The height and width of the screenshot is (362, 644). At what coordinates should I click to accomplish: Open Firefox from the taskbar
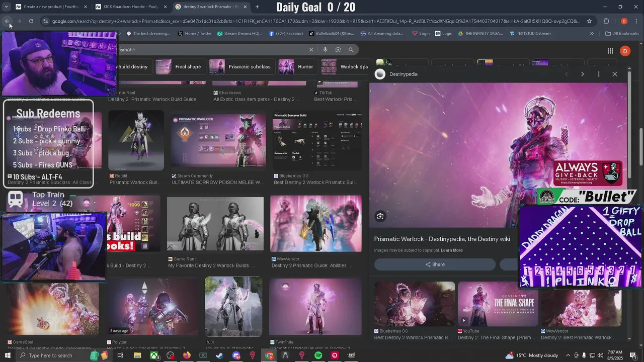(x=187, y=355)
